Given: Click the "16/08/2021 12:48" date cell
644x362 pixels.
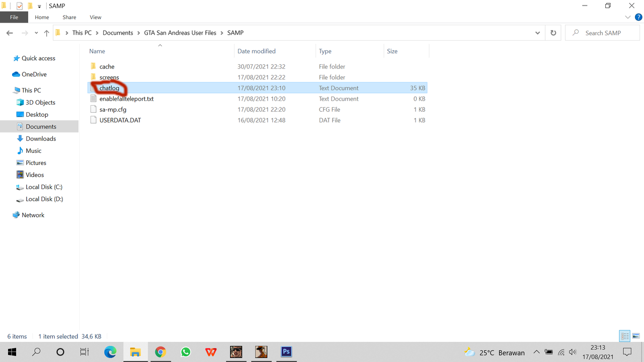Looking at the screenshot, I should click(262, 121).
